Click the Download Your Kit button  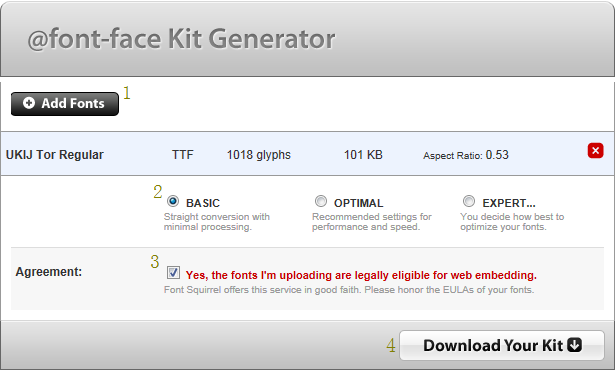coord(502,345)
